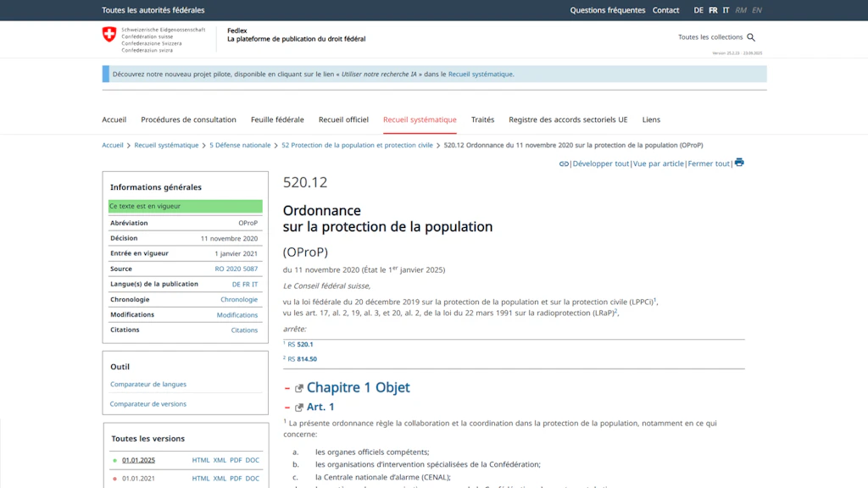Open HTML of version 01.01.2021
The width and height of the screenshot is (868, 488).
click(200, 479)
